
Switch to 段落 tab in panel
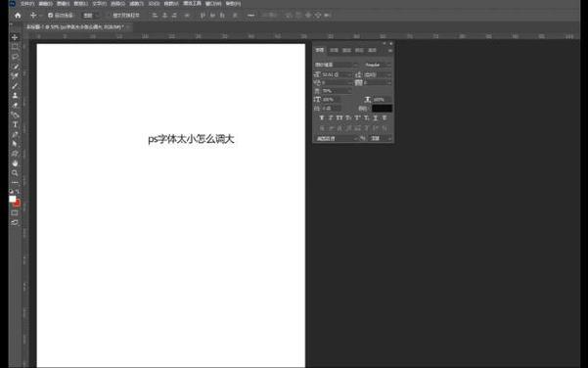[334, 50]
